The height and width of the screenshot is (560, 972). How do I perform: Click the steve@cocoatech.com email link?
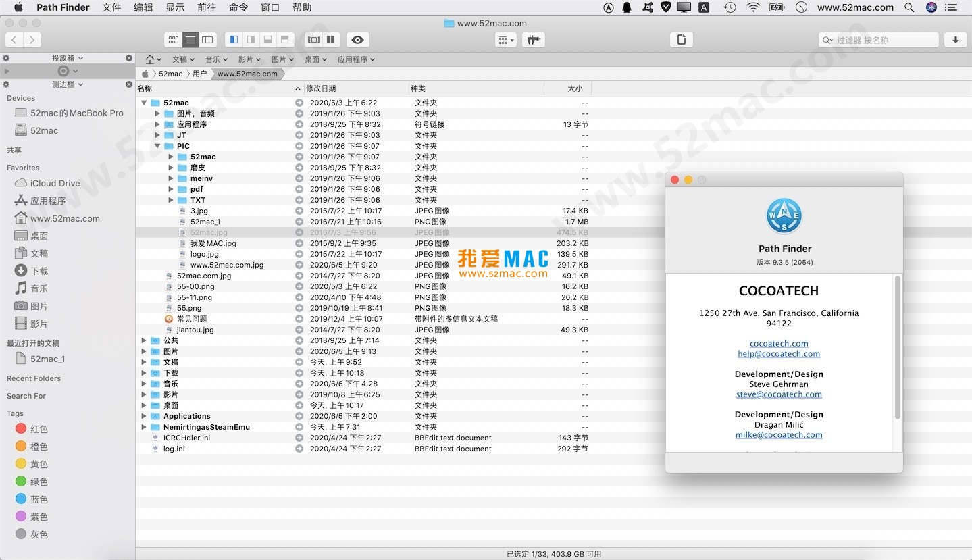click(x=779, y=394)
